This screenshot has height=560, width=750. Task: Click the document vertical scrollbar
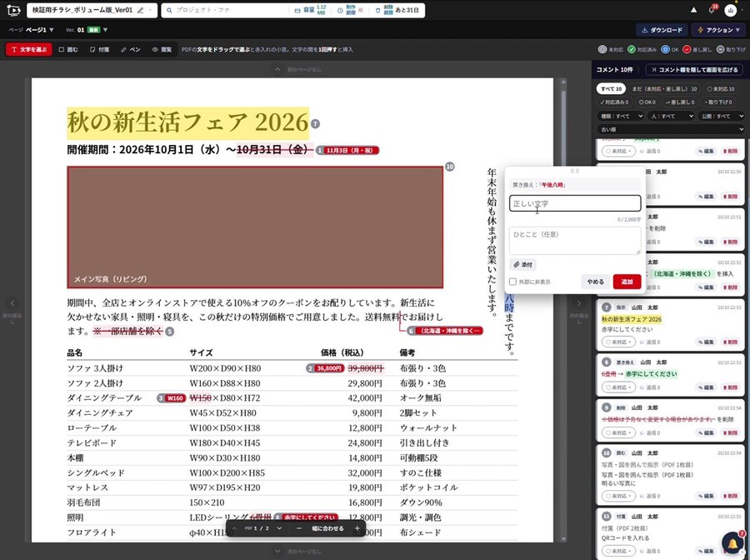point(563,310)
